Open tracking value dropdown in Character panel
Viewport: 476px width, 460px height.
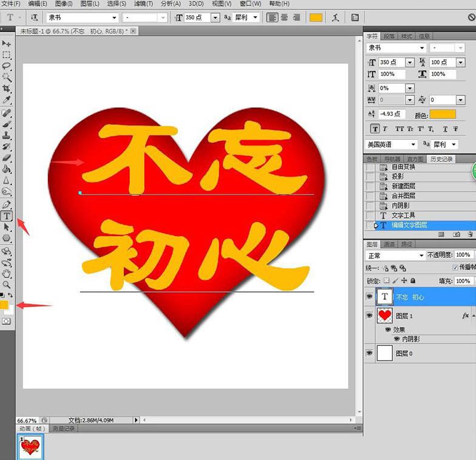460,100
